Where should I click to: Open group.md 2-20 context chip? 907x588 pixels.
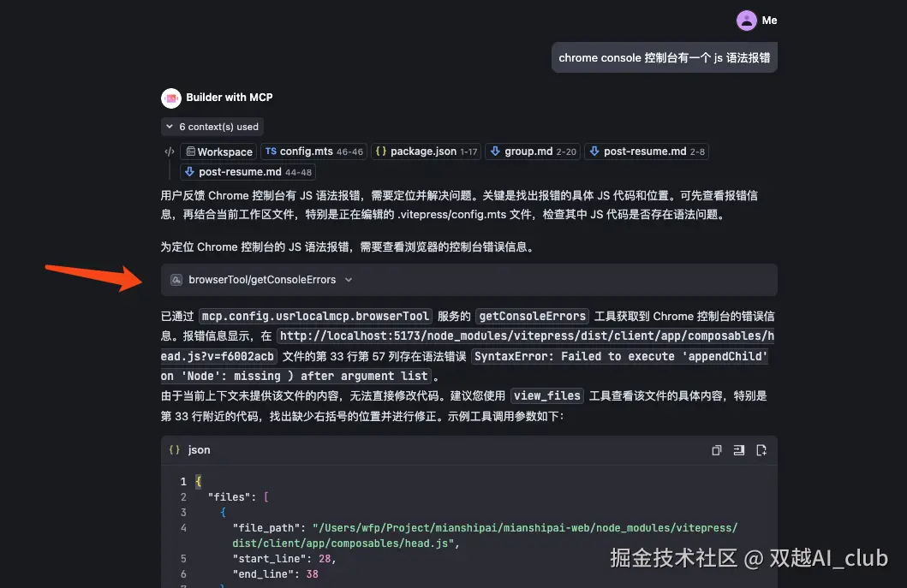coord(532,151)
